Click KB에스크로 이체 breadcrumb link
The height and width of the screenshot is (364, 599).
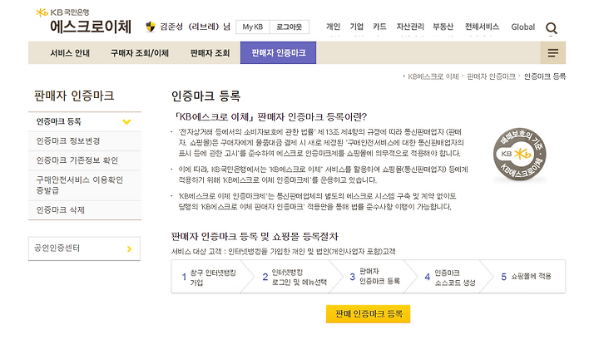(433, 76)
